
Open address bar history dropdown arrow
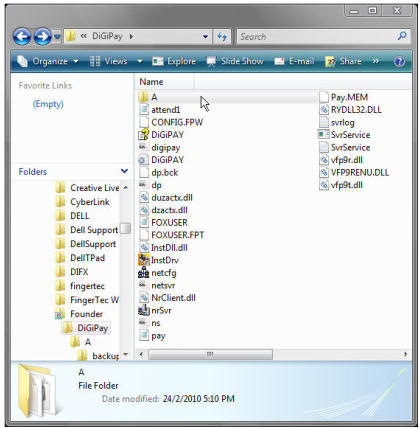pos(206,36)
